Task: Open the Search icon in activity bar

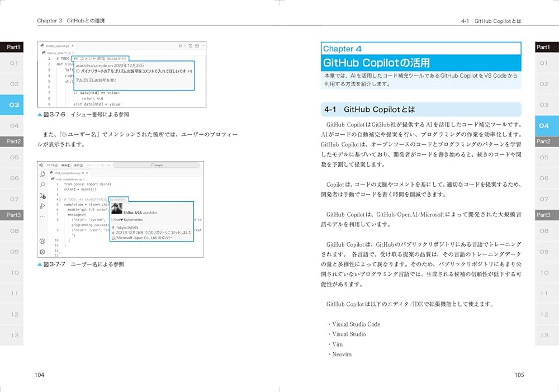Action: [42, 185]
